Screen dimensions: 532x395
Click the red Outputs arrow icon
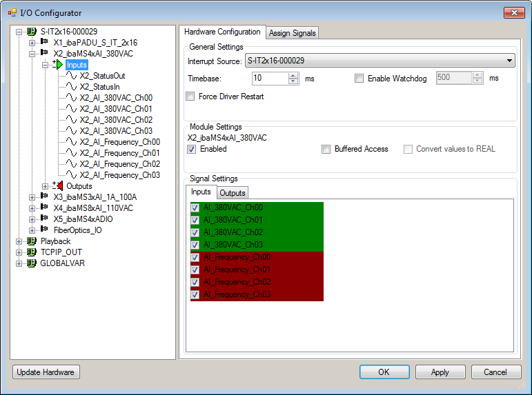click(58, 185)
